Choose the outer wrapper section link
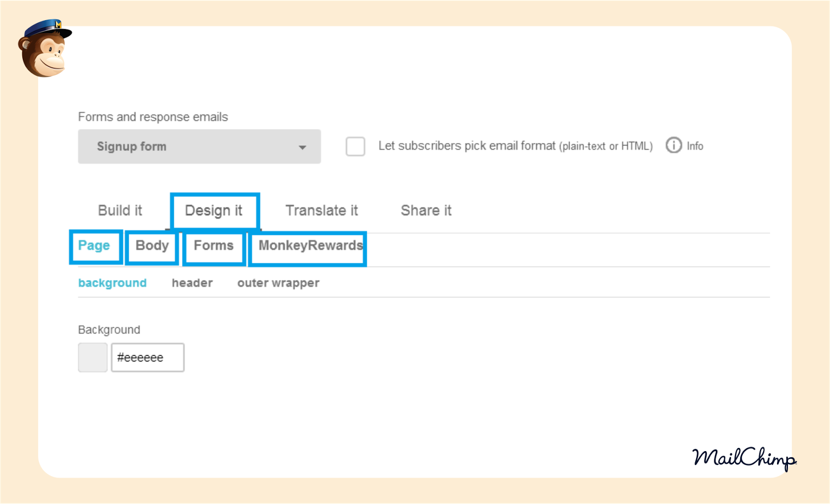Screen dimensions: 830x504 pyautogui.click(x=279, y=283)
